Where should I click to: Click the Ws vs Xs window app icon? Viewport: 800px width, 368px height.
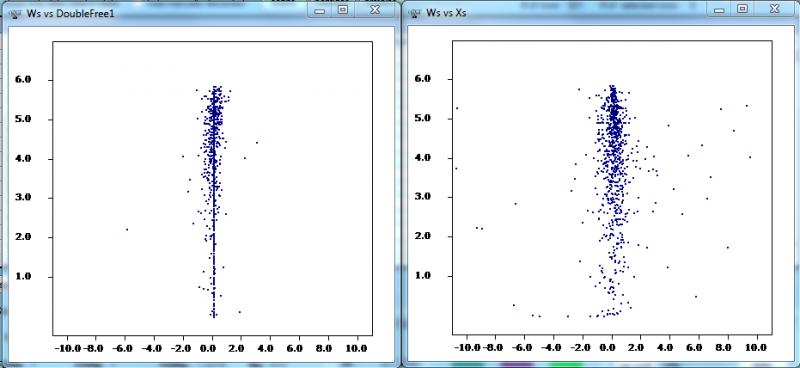point(414,13)
